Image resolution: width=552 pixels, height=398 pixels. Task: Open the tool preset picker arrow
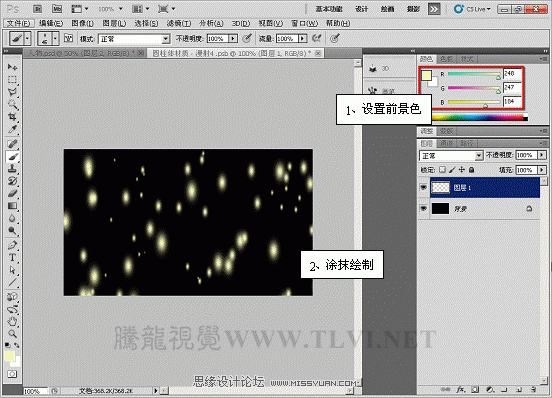[x=27, y=38]
